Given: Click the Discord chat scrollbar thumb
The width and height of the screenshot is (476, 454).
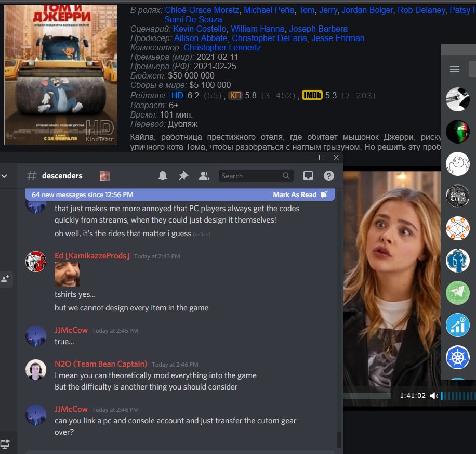Looking at the screenshot, I should point(339,439).
